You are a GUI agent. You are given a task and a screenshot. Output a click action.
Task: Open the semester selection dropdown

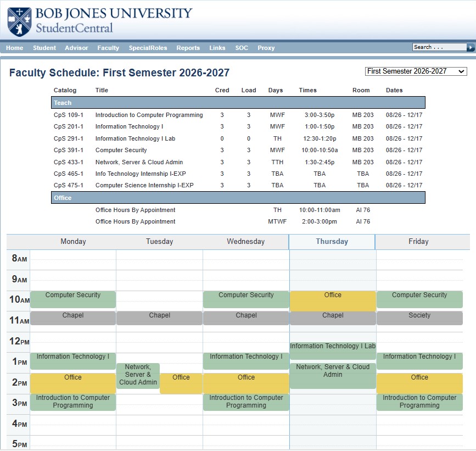[x=416, y=71]
